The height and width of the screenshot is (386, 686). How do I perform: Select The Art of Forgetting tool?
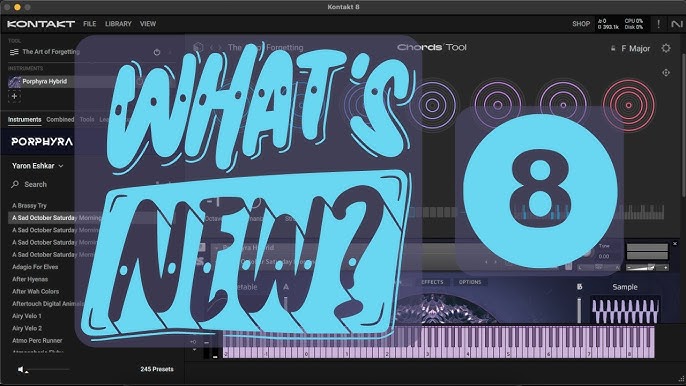[x=51, y=52]
